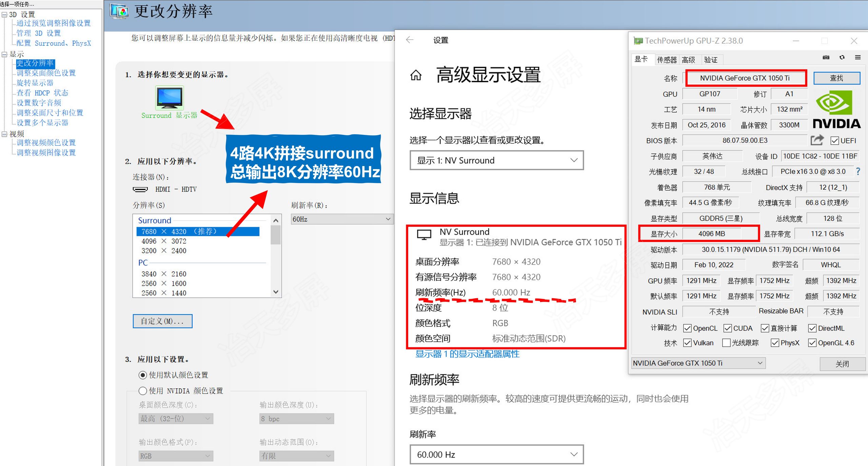Toggle the Vulkan checkbox
The height and width of the screenshot is (466, 868).
click(687, 343)
